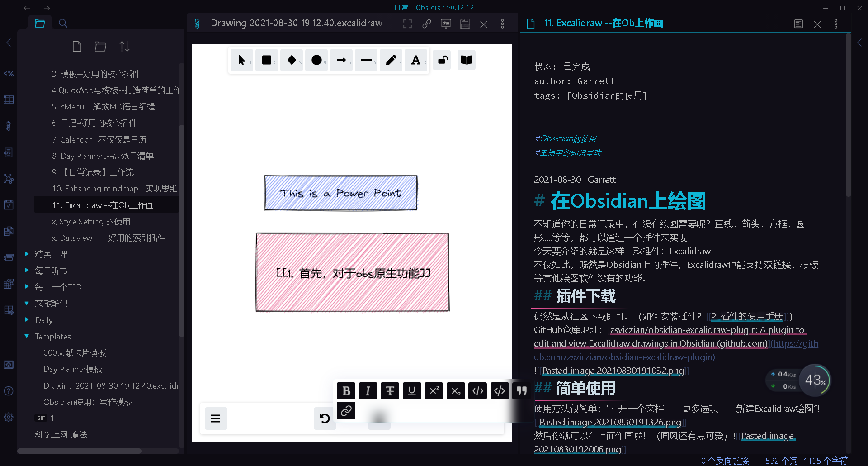Viewport: 868px width, 466px height.
Task: Choose the text tool in Excalidraw
Action: pos(416,60)
